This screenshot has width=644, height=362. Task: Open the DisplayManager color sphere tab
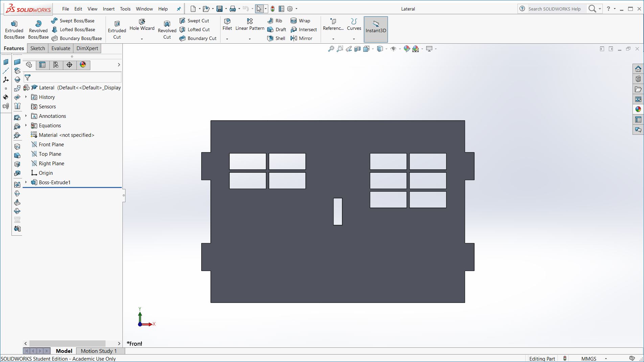[x=83, y=65]
